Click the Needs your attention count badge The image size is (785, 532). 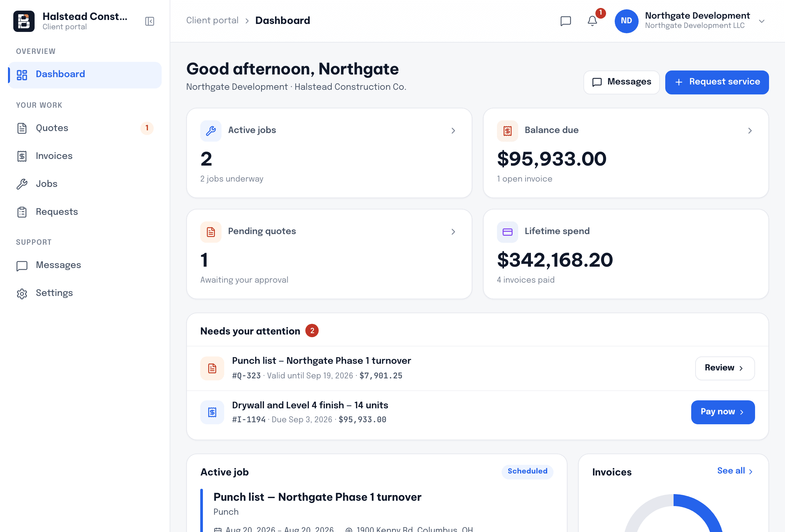click(x=312, y=331)
